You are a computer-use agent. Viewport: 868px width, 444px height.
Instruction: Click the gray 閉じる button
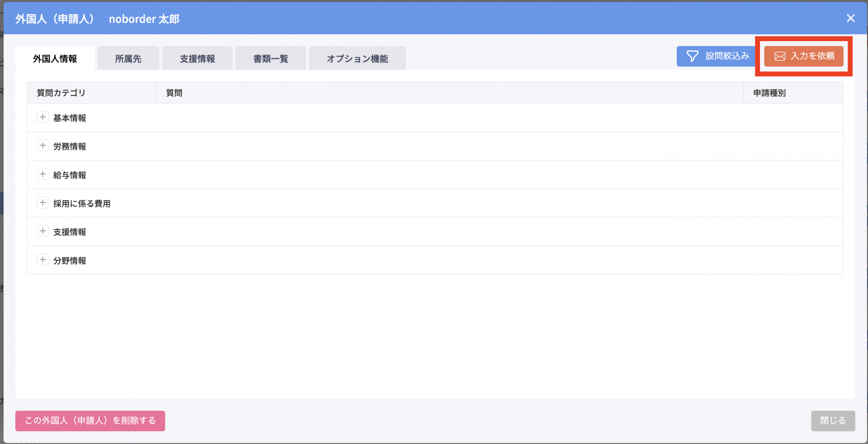832,420
